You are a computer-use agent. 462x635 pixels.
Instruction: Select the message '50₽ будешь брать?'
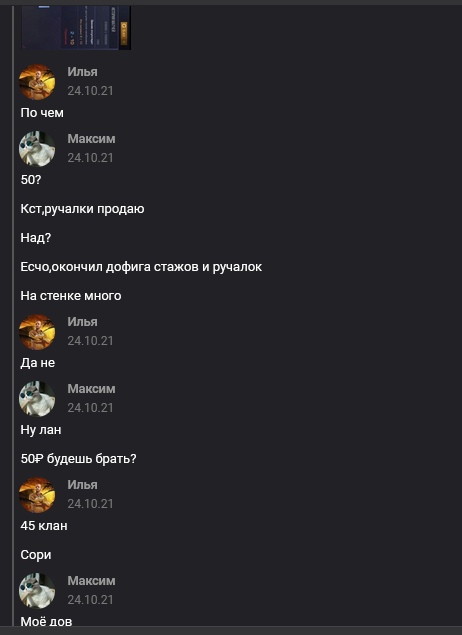pyautogui.click(x=79, y=459)
